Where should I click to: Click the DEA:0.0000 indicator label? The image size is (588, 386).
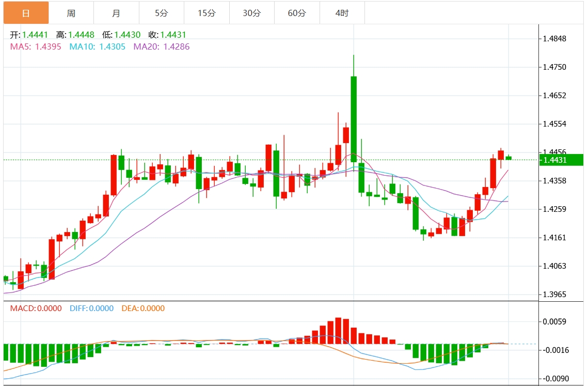(x=143, y=308)
